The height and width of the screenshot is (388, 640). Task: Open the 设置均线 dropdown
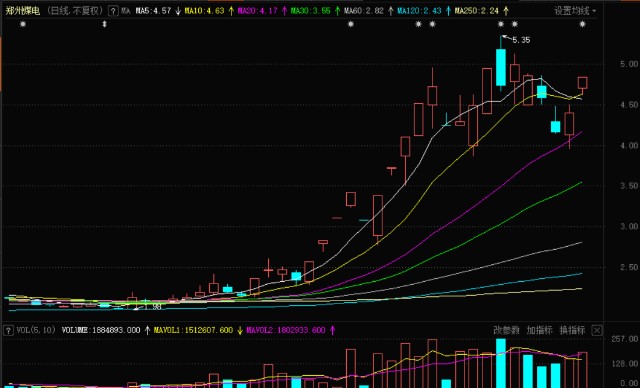coord(575,11)
